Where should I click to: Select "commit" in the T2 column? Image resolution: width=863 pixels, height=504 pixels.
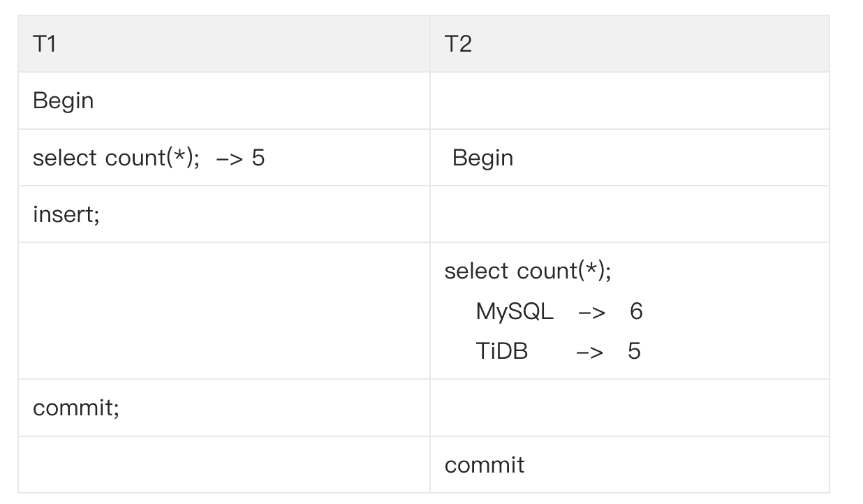pyautogui.click(x=484, y=465)
